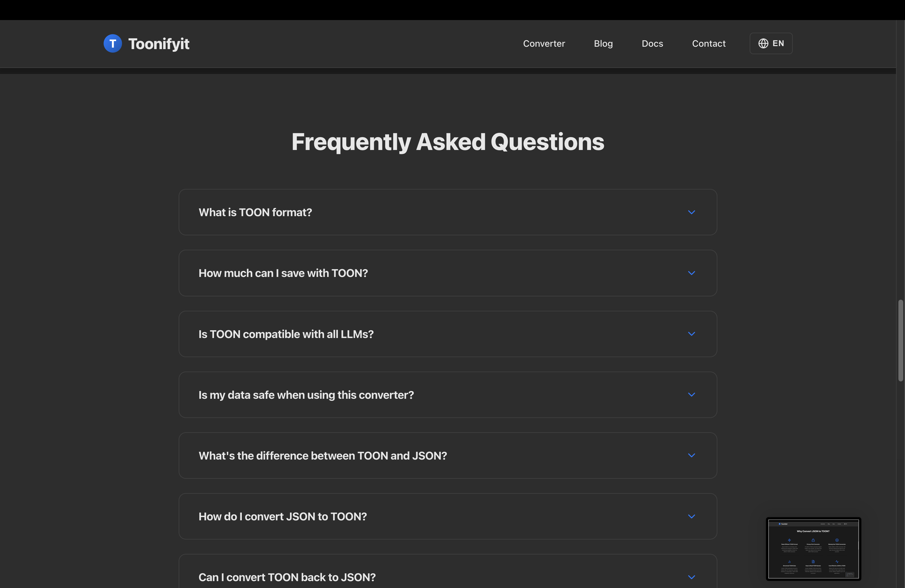Open the globe language icon
905x588 pixels.
763,43
